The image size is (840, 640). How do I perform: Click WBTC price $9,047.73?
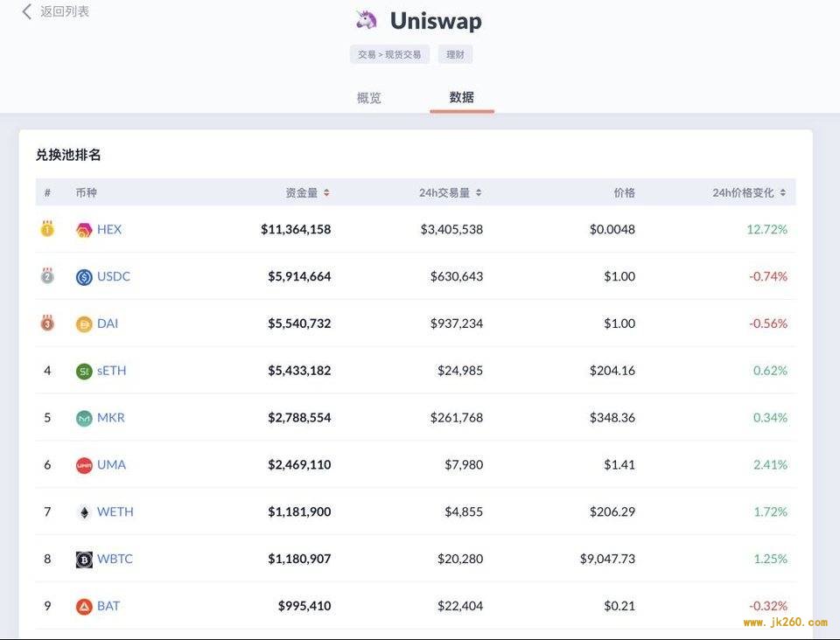[607, 560]
